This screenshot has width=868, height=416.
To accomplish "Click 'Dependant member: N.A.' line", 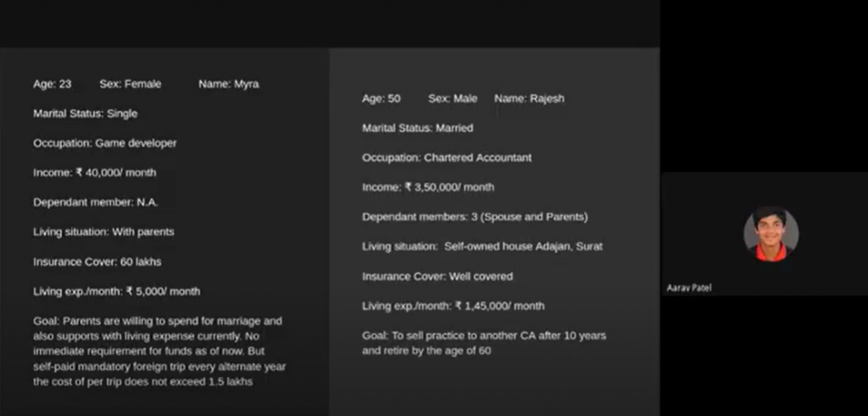I will tap(95, 202).
